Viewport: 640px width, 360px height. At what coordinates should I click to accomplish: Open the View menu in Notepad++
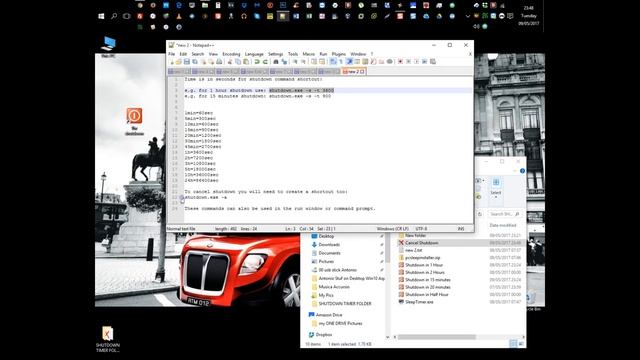[x=213, y=54]
